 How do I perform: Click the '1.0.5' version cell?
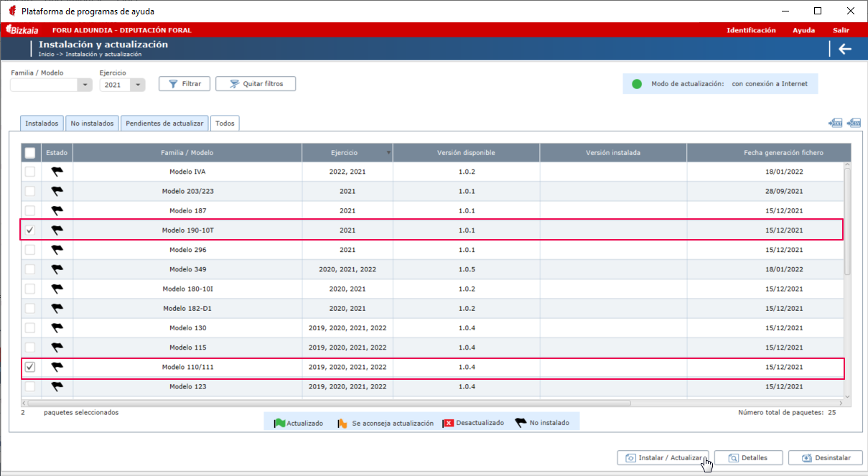467,269
